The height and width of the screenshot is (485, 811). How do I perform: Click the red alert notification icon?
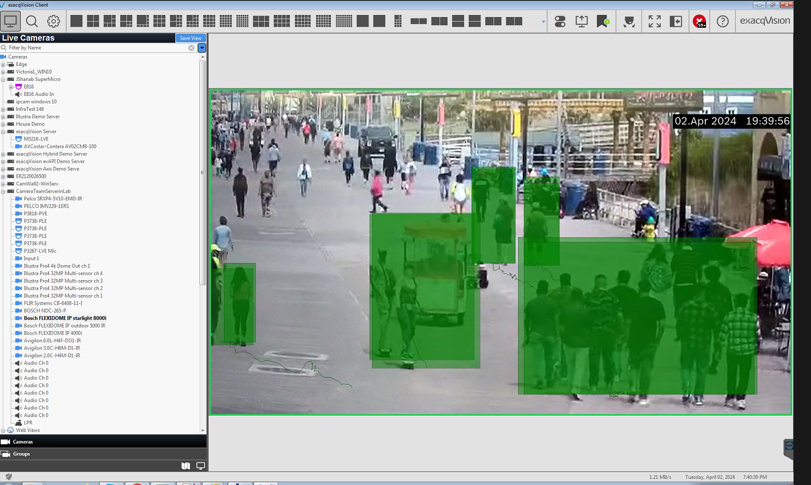[699, 21]
